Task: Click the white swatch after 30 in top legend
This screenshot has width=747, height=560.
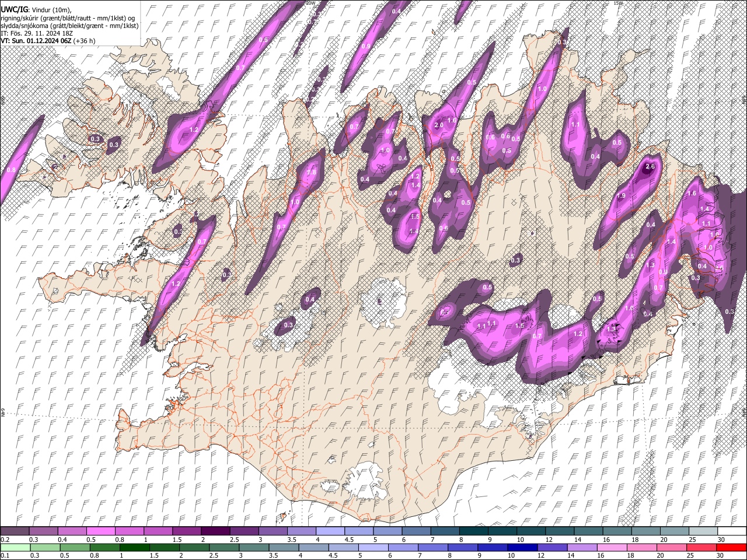Action: (x=732, y=531)
